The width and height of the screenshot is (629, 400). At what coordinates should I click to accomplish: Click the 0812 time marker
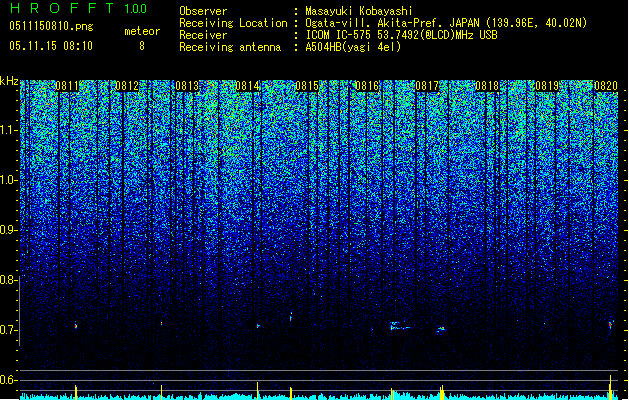[127, 85]
